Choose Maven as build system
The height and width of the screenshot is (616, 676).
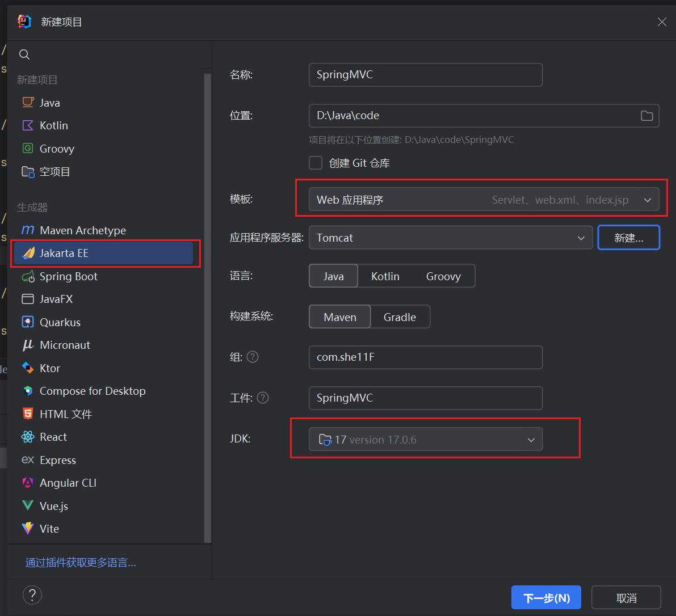click(x=340, y=317)
